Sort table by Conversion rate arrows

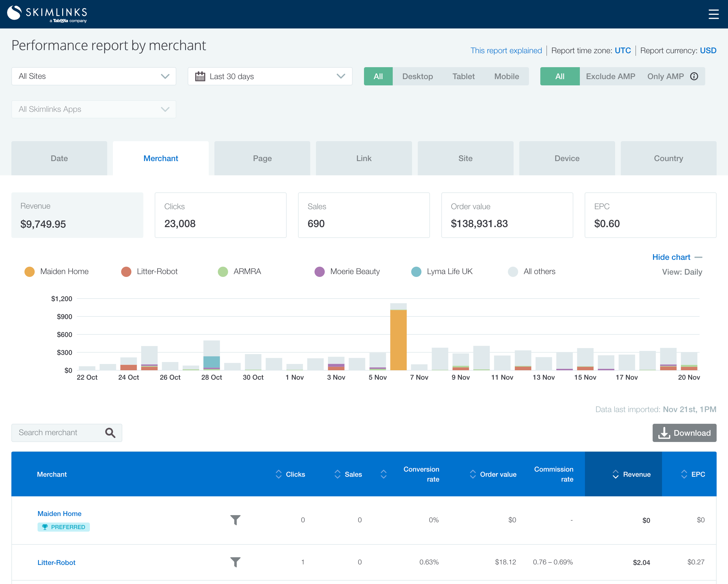tap(383, 474)
